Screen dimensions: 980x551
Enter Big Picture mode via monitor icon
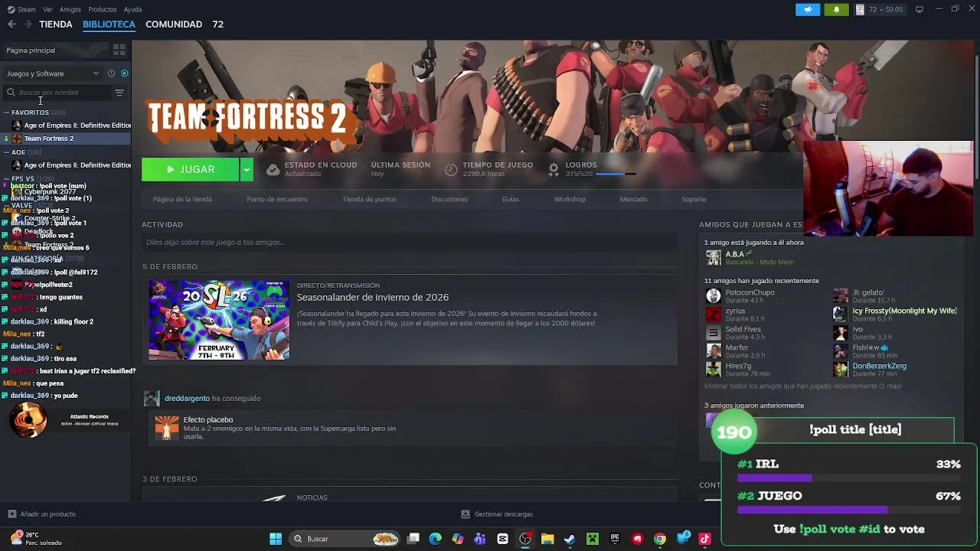[x=920, y=9]
